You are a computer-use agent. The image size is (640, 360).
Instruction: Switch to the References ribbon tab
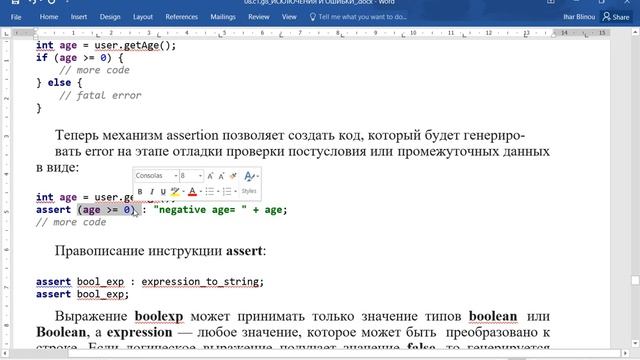pos(181,17)
